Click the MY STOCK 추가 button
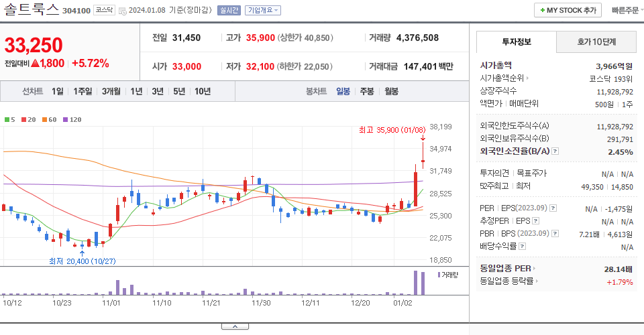This screenshot has width=644, height=335. [568, 10]
